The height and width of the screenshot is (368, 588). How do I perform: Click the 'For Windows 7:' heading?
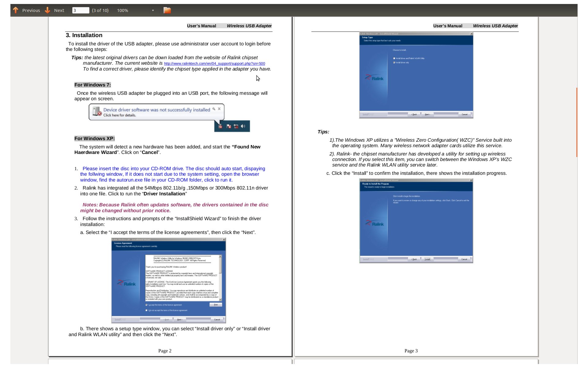point(92,85)
